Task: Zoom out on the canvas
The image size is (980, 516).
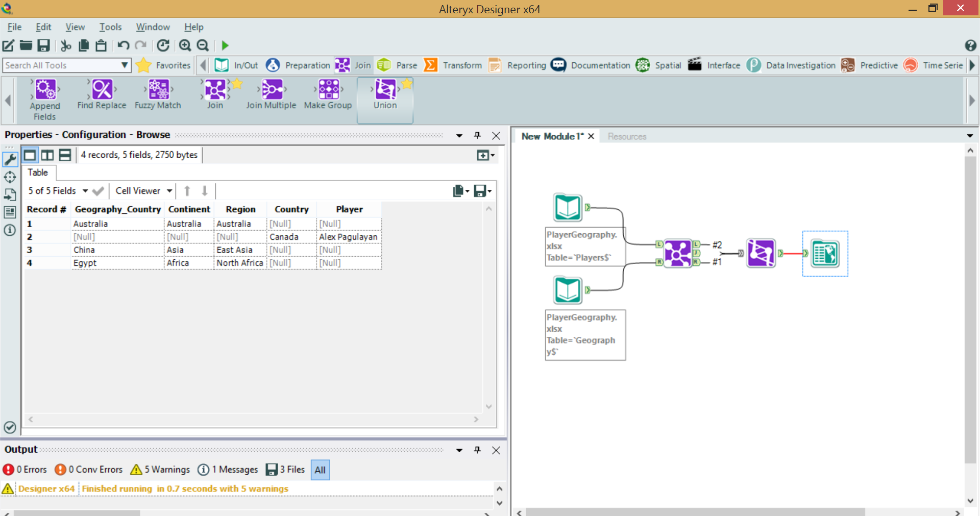Action: tap(203, 45)
